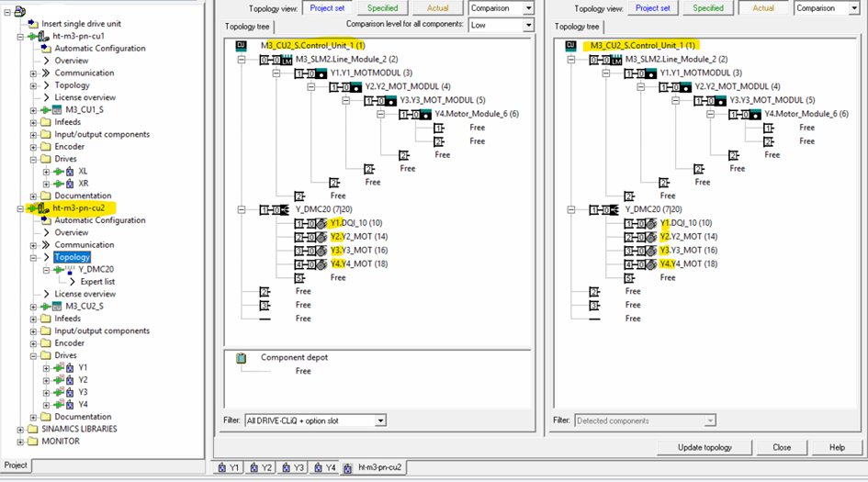This screenshot has height=482, width=868.
Task: Click the Update topology button
Action: coord(705,447)
